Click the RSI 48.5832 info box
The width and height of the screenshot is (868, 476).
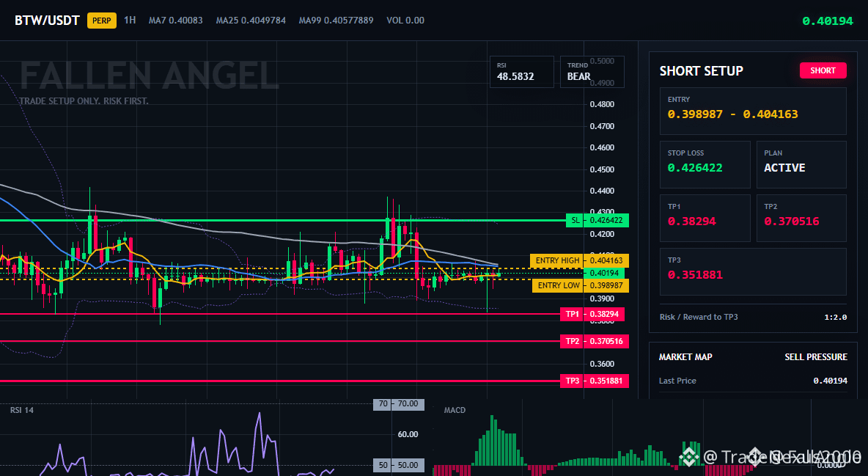521,71
